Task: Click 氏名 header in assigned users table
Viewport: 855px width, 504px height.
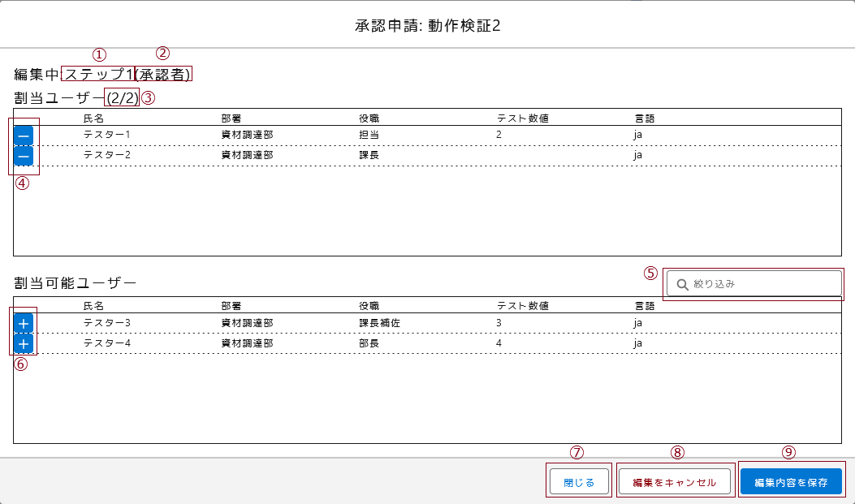Action: click(94, 118)
